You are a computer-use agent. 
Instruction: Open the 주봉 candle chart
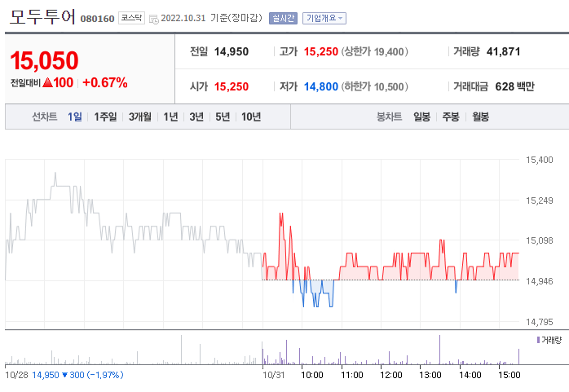(451, 117)
